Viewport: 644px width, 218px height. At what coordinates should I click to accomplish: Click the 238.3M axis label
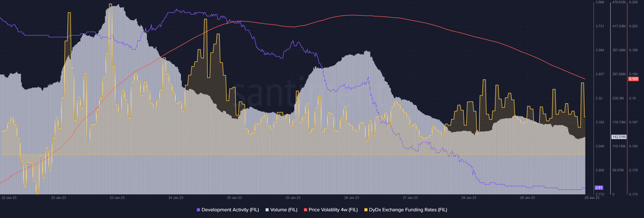618,98
